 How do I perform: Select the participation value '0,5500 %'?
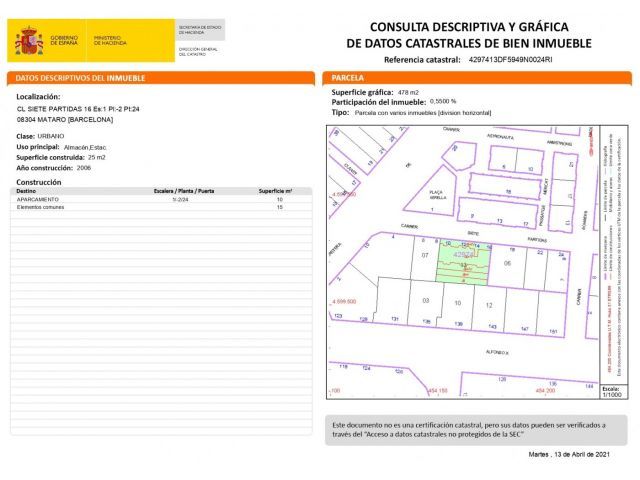443,101
